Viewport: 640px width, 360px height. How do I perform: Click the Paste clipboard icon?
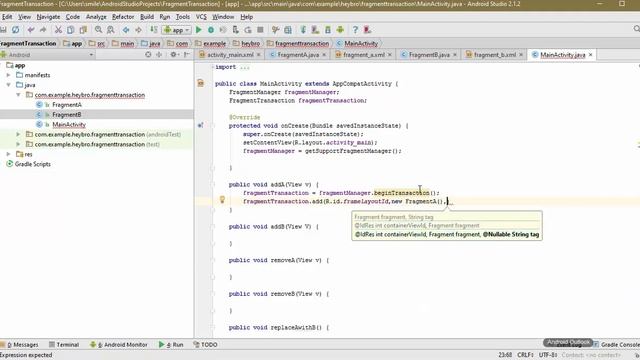[x=83, y=30]
